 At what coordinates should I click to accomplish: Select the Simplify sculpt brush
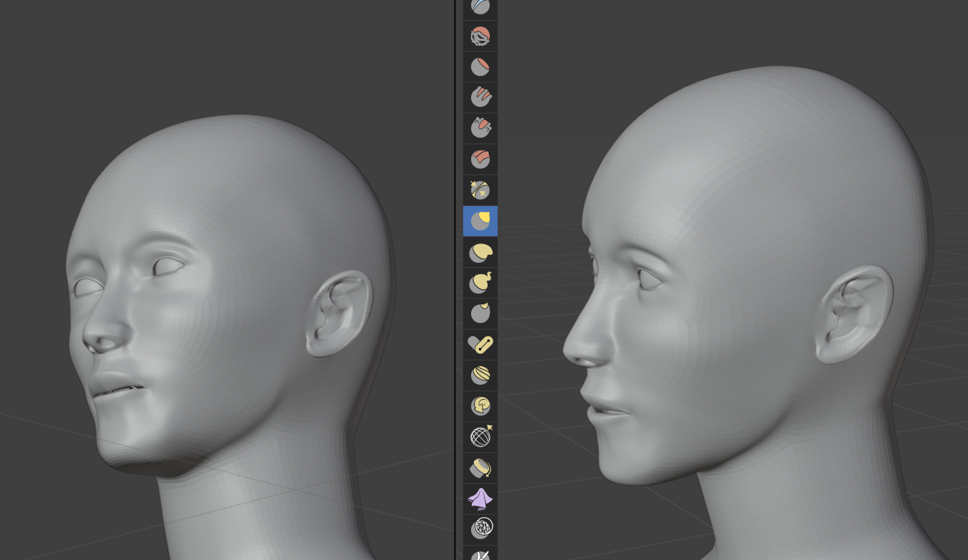tap(480, 529)
